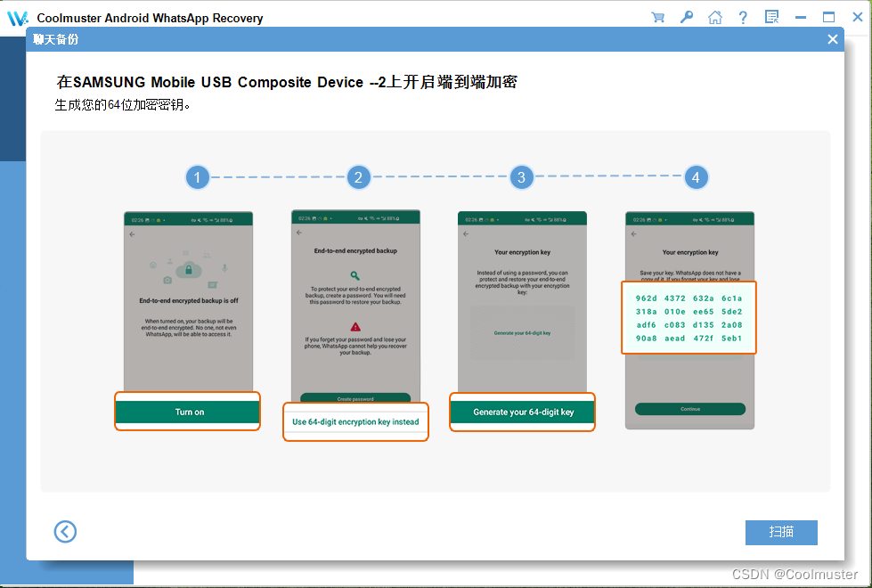Select step 1 circle marker
Image resolution: width=872 pixels, height=588 pixels.
(x=198, y=177)
